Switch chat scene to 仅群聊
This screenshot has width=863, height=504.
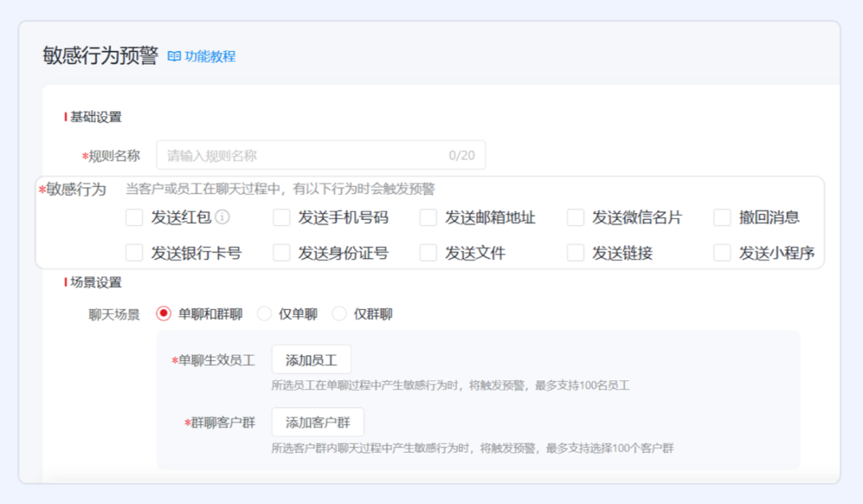point(340,314)
